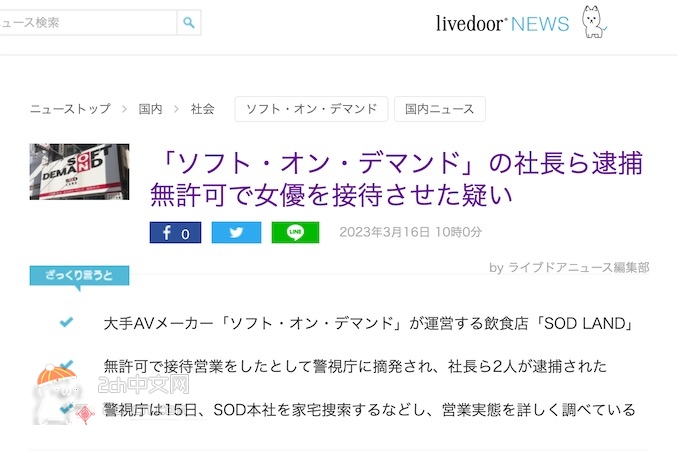Share the article on Facebook
The image size is (678, 455).
coord(175,233)
